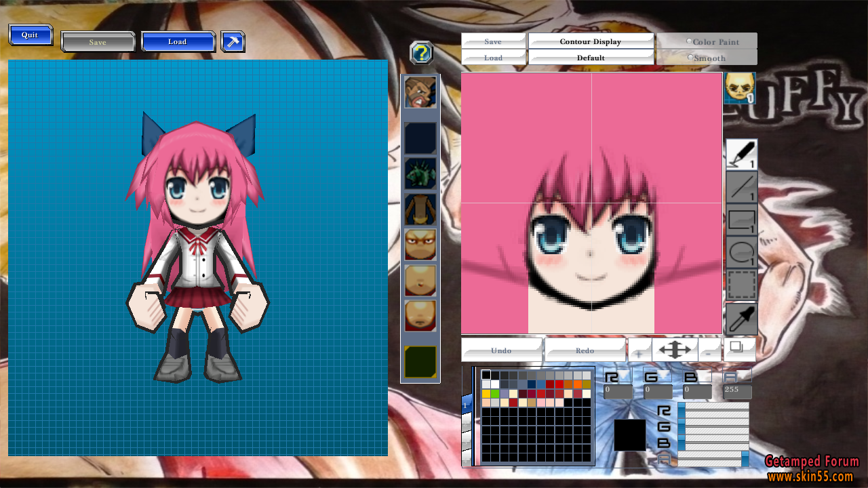Image resolution: width=868 pixels, height=488 pixels.
Task: Click the Contour Display button
Action: coord(591,41)
